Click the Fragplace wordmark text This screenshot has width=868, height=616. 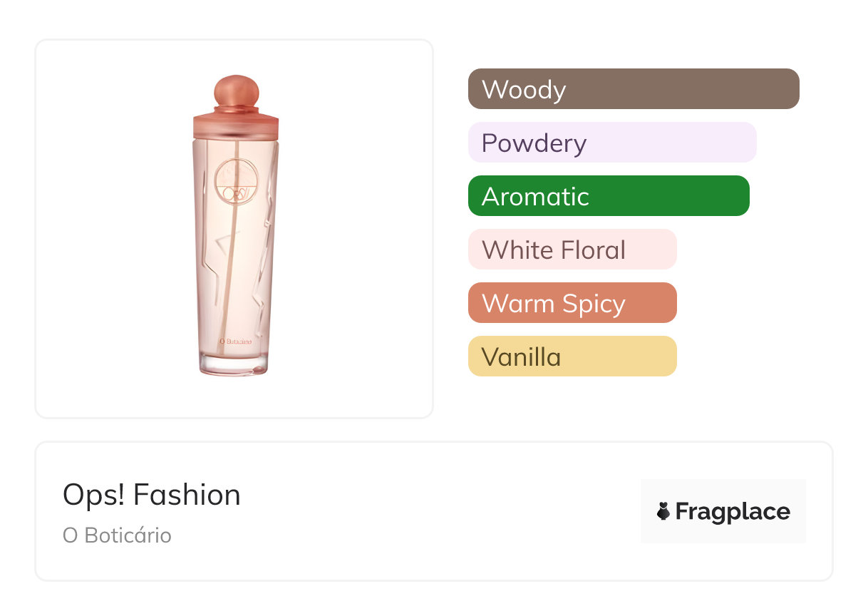pos(733,511)
